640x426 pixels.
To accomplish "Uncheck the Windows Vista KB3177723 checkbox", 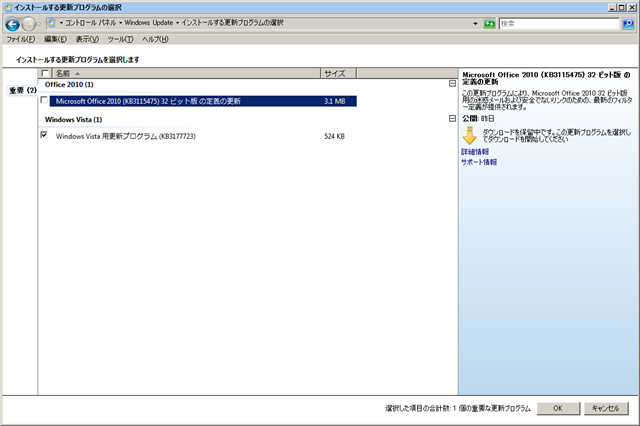I will pos(44,135).
